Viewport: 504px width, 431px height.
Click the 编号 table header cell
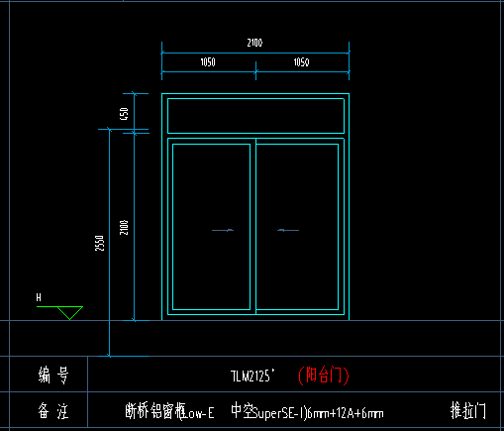tap(49, 375)
